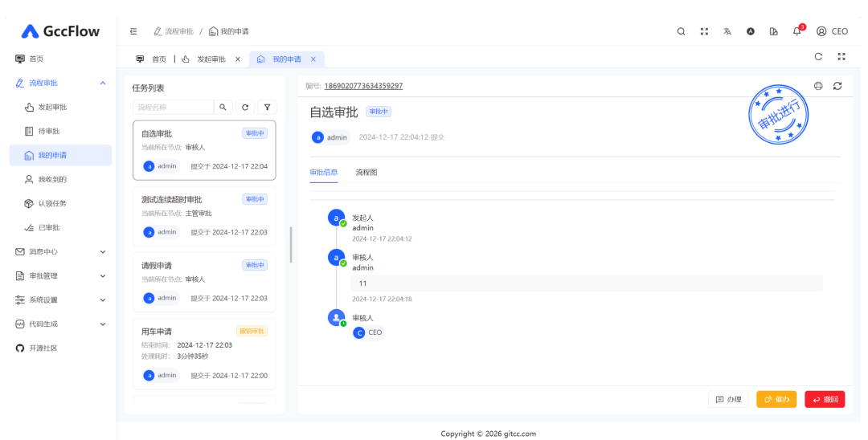Expand the 代码生成 sidebar group
The image size is (868, 440).
pyautogui.click(x=60, y=324)
